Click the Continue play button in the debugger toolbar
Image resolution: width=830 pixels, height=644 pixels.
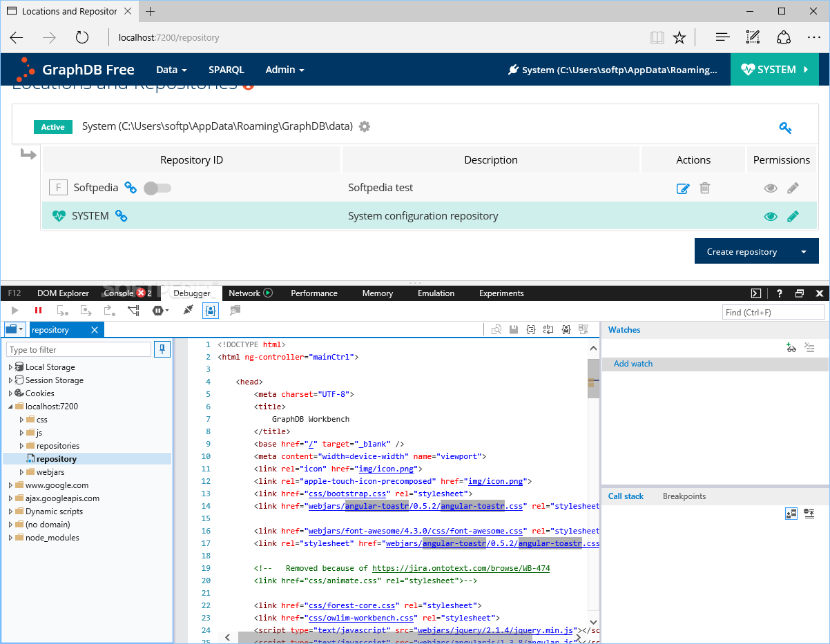[x=15, y=311]
